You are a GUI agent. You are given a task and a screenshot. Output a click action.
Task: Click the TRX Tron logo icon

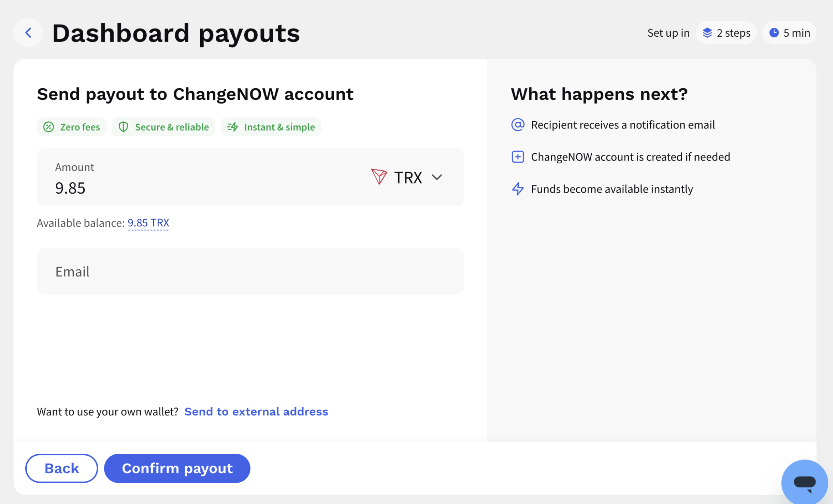tap(379, 177)
